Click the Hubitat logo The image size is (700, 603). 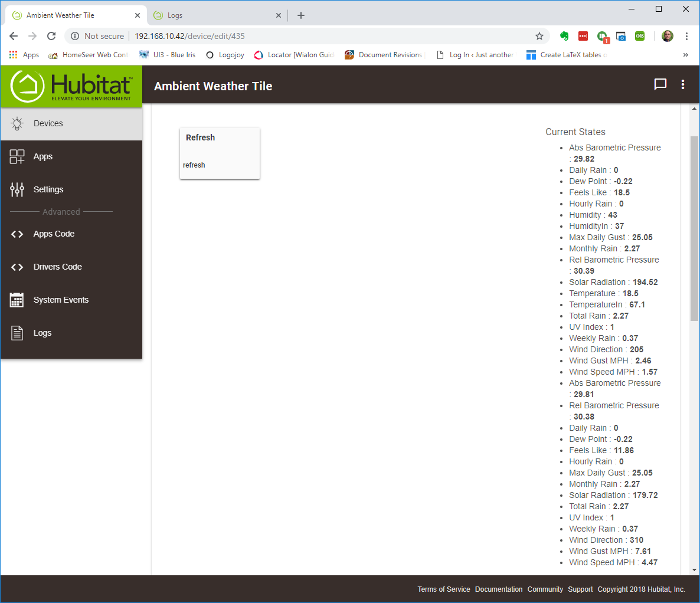[x=71, y=86]
